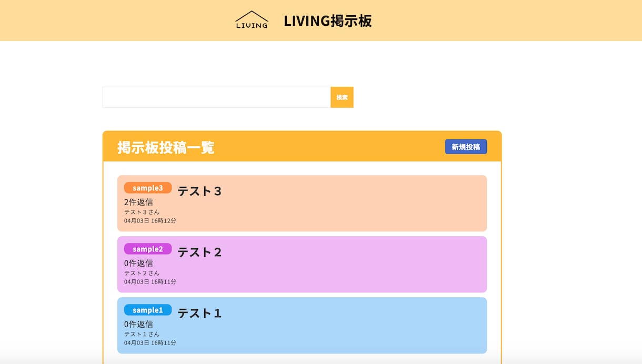
Task: Open the テスト３ post title
Action: tap(199, 191)
